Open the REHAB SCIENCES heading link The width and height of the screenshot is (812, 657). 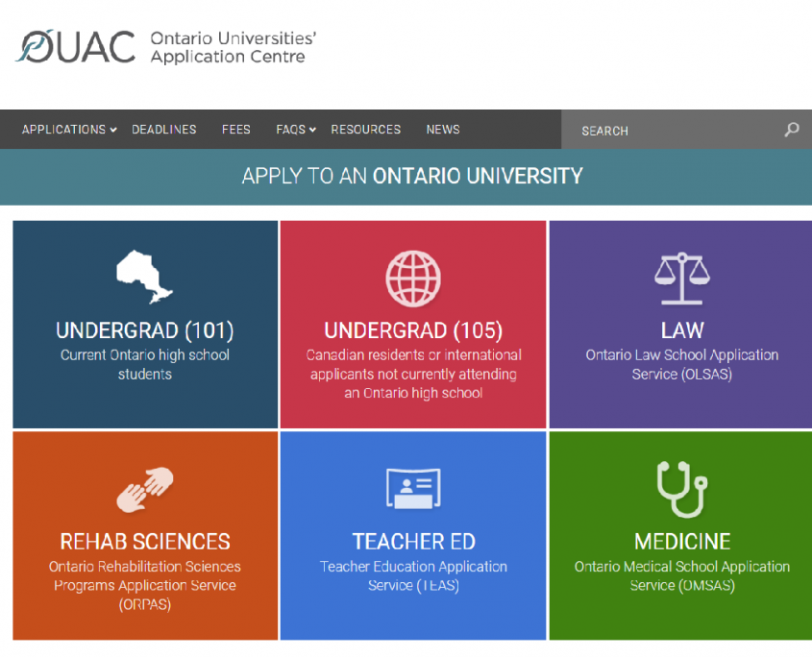[x=145, y=542]
